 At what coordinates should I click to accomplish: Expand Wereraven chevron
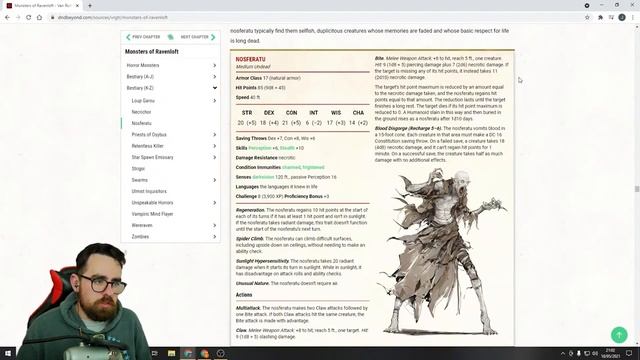214,225
